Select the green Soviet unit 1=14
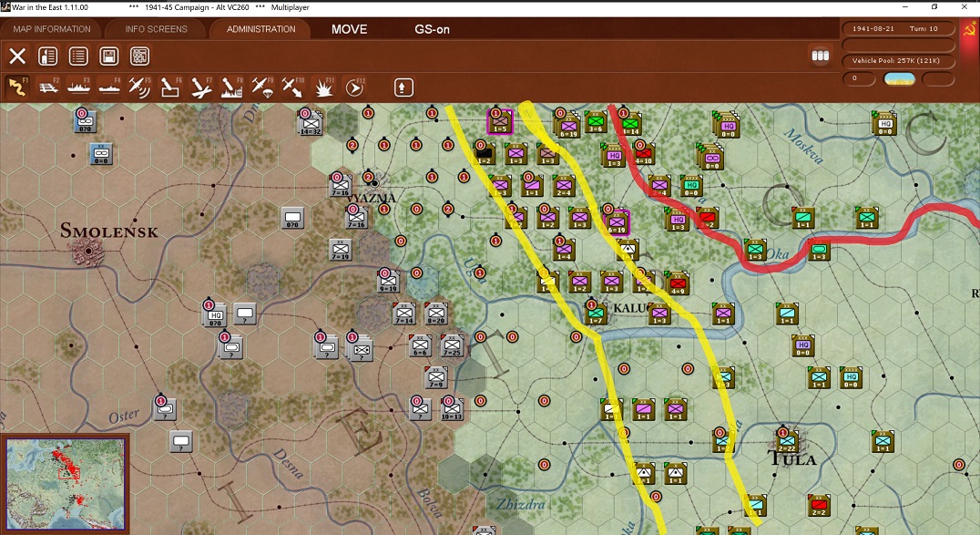This screenshot has height=535, width=980. click(x=630, y=123)
